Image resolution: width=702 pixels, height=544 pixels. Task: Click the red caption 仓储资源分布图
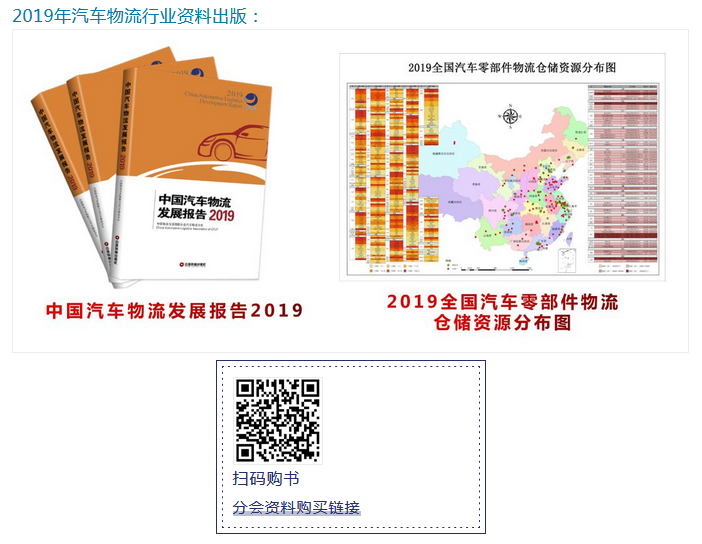(502, 322)
